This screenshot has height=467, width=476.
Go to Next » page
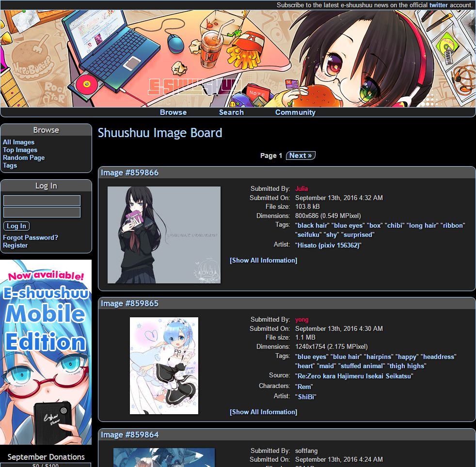pyautogui.click(x=301, y=156)
